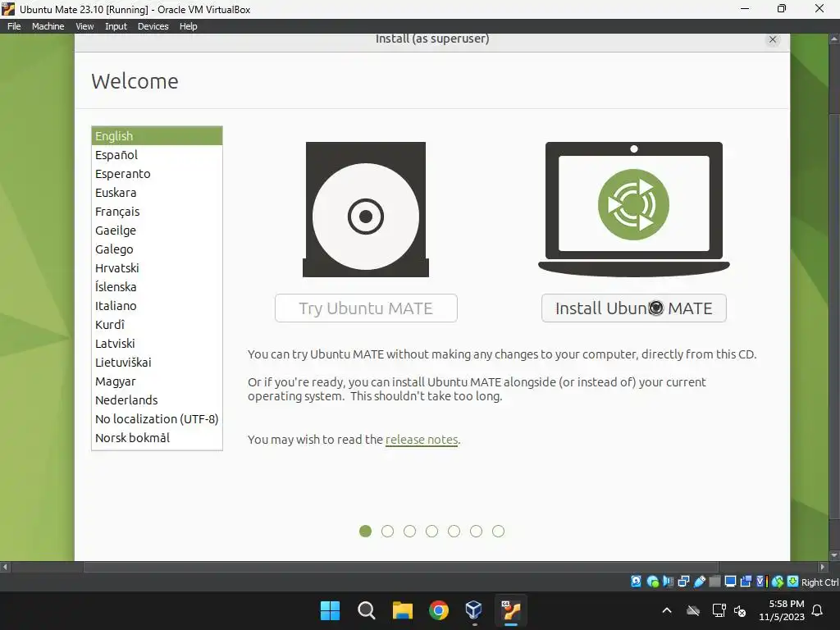This screenshot has height=630, width=840.
Task: Select Esperanto in the language list
Action: pyautogui.click(x=157, y=174)
